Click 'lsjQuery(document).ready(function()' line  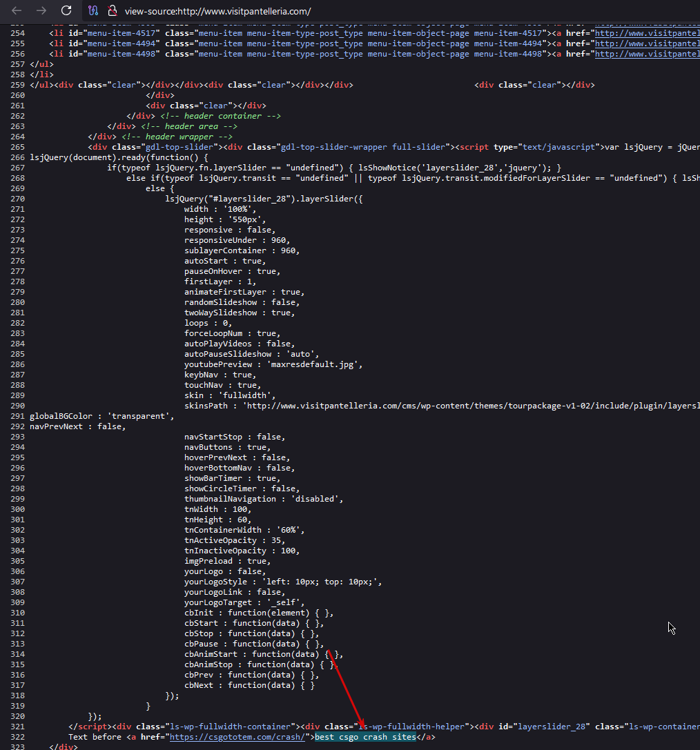[x=119, y=158]
